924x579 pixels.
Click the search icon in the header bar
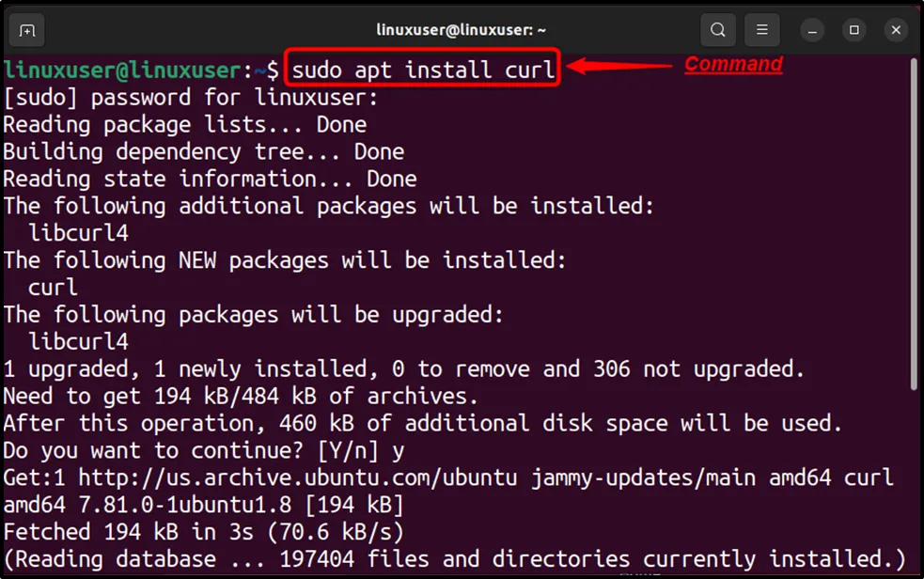click(718, 30)
